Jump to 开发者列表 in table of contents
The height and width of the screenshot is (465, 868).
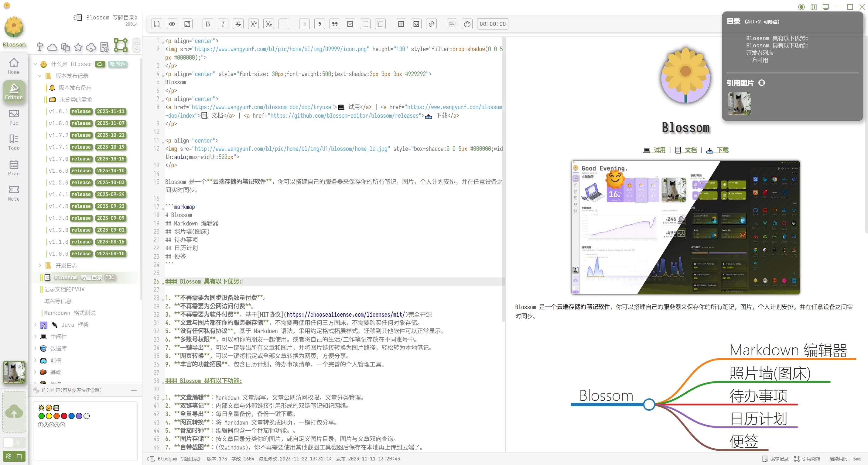pos(760,53)
